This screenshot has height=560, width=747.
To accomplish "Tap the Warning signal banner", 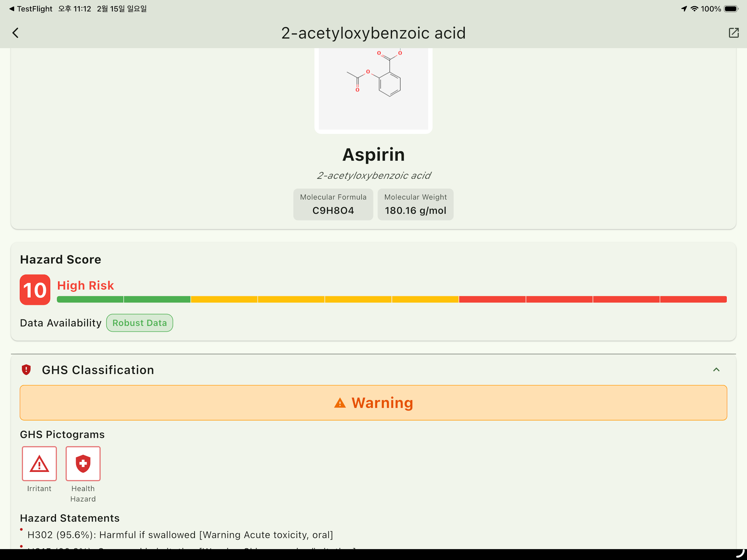I will point(373,403).
